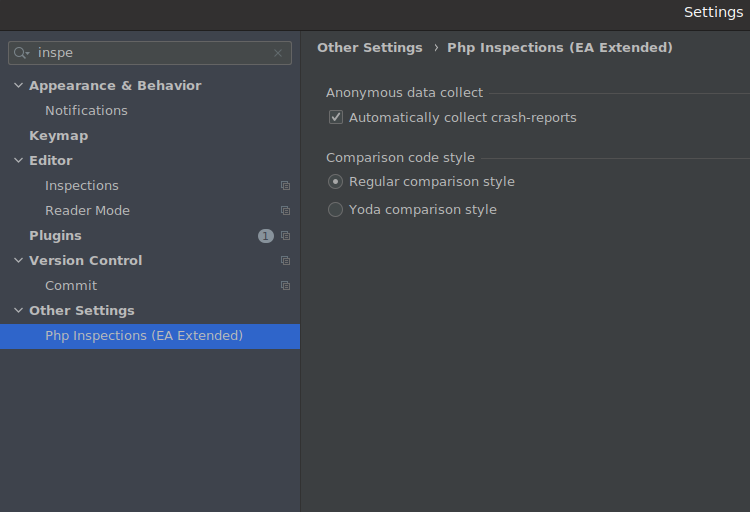Disable automatically collect crash-reports checkbox

coord(336,118)
